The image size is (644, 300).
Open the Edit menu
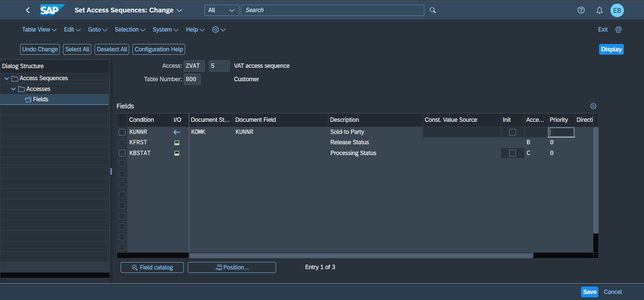pyautogui.click(x=72, y=30)
